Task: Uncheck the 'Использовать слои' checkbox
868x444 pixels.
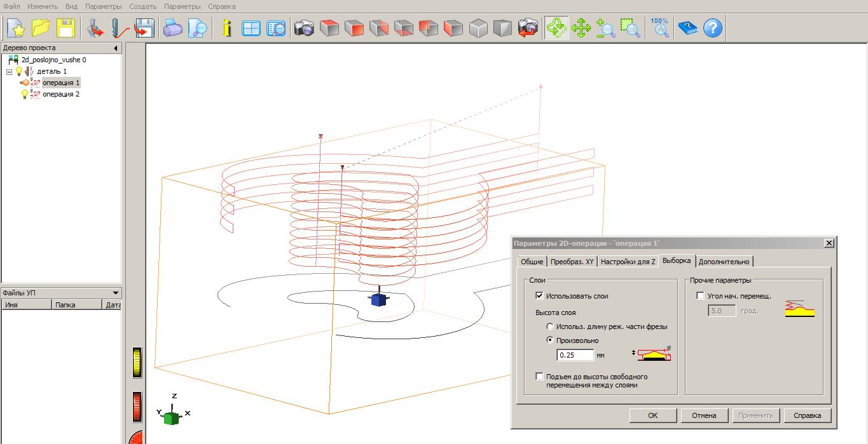Action: click(x=540, y=296)
